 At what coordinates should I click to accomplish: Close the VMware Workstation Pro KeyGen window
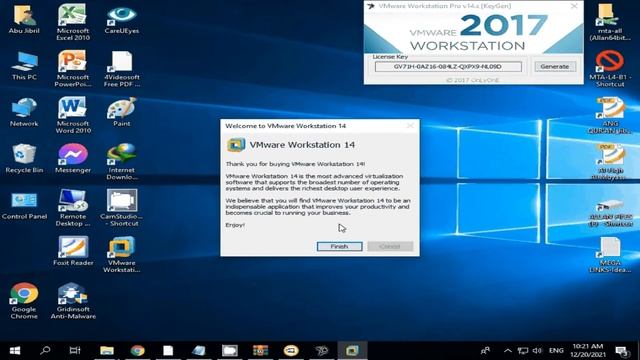point(574,6)
